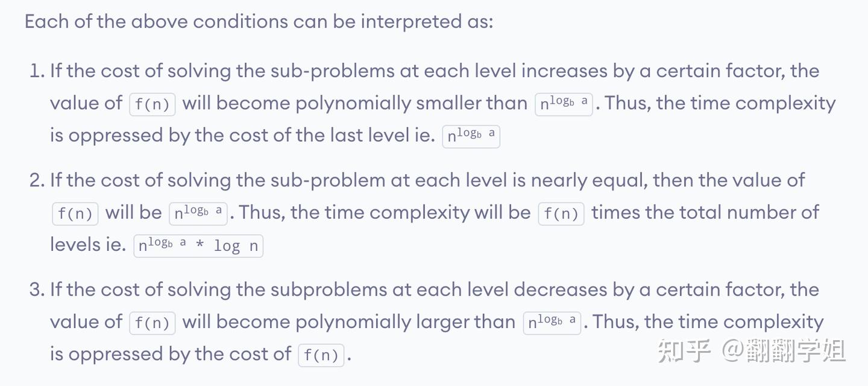The height and width of the screenshot is (386, 868).
Task: Click the code chip after "polynomially larger than"
Action: [x=553, y=323]
